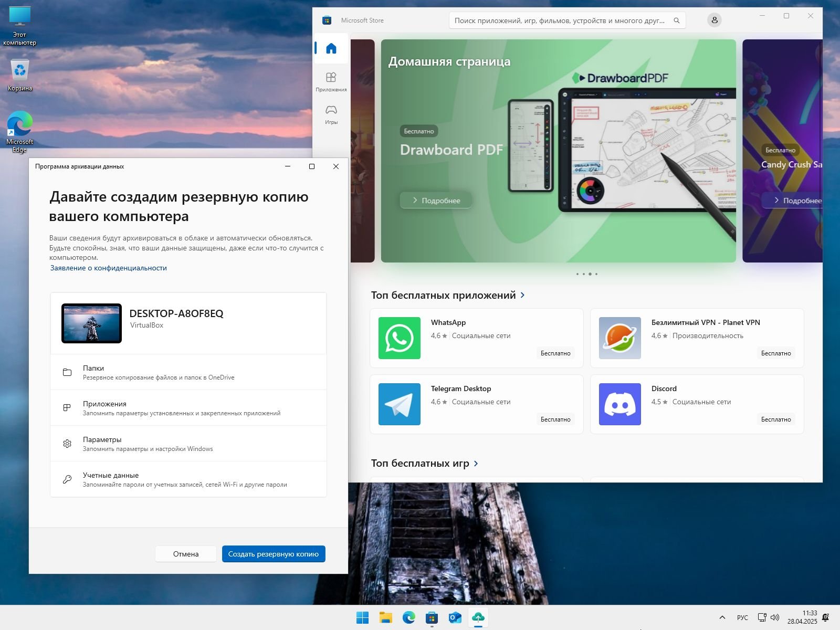Open Microsoft Store from the taskbar

(432, 618)
